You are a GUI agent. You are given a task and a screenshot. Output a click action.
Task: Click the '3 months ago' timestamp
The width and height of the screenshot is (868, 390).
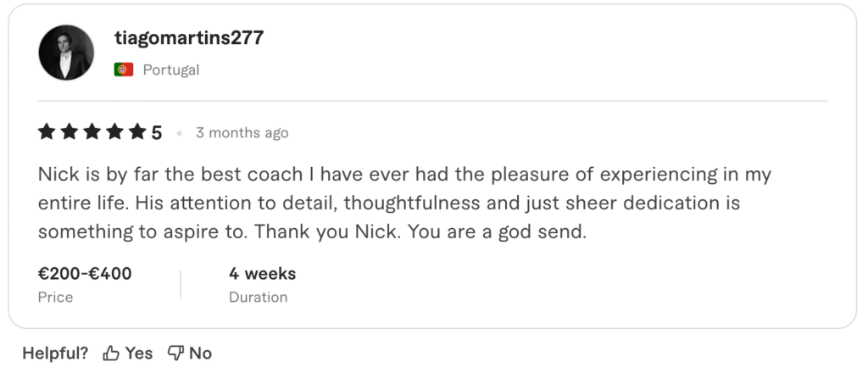pyautogui.click(x=242, y=133)
